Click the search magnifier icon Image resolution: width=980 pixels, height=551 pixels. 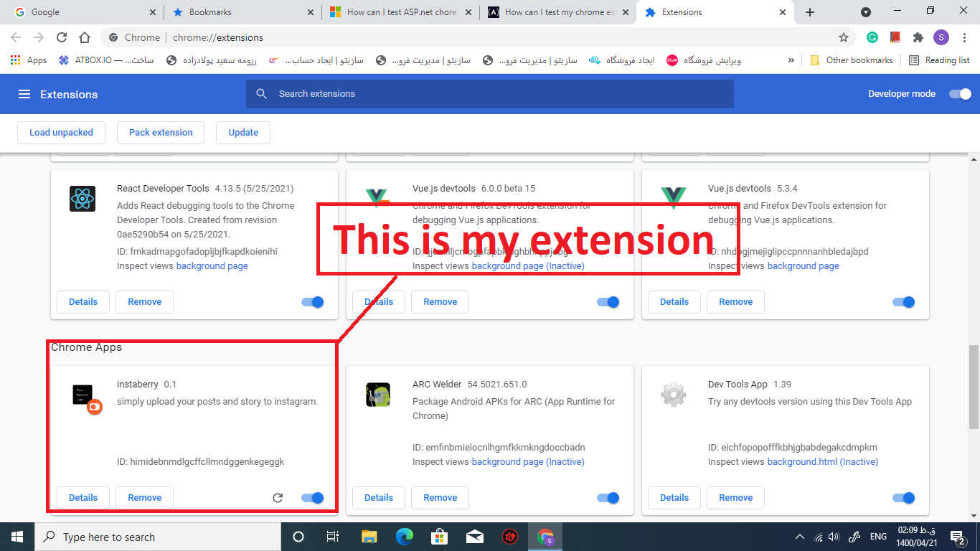pos(262,94)
